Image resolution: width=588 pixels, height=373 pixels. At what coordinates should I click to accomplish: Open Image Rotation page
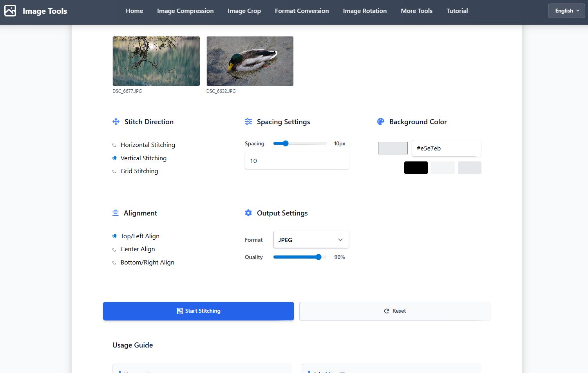point(365,11)
